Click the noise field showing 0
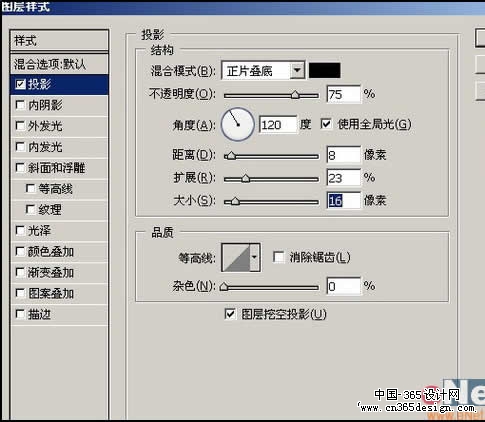 [344, 286]
